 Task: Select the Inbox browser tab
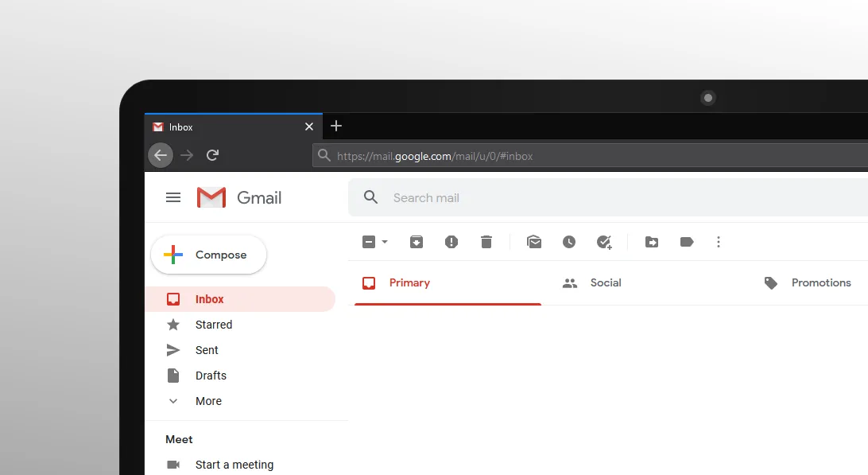coord(234,127)
